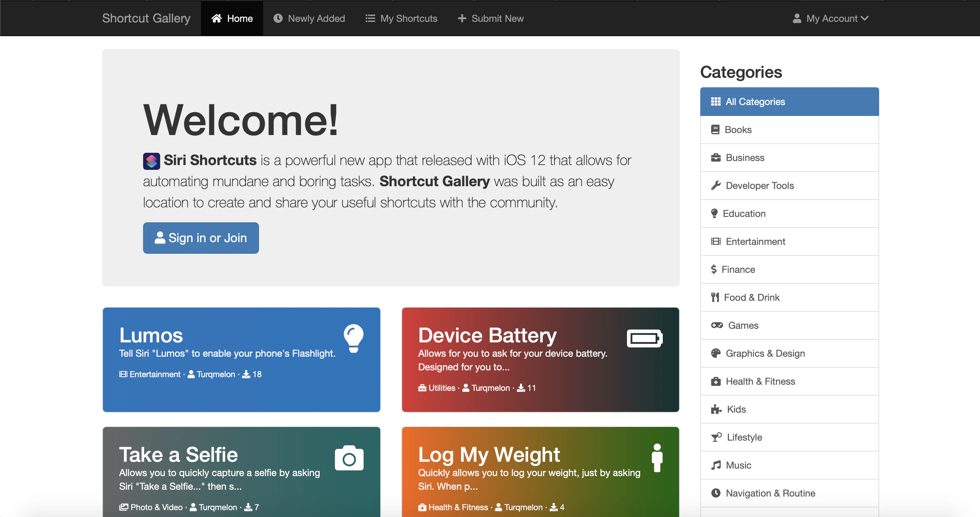980x517 pixels.
Task: Click the clock icon beside Newly Added
Action: coord(278,18)
